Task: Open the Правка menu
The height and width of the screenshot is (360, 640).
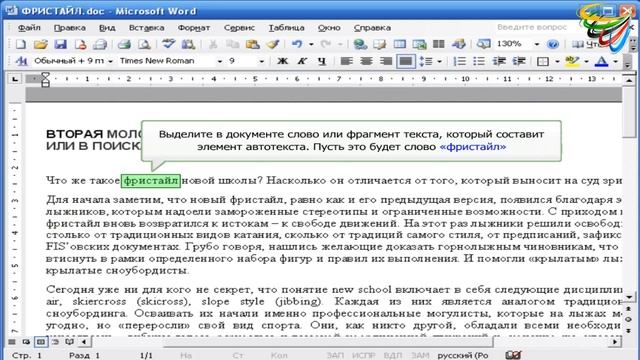Action: point(70,28)
